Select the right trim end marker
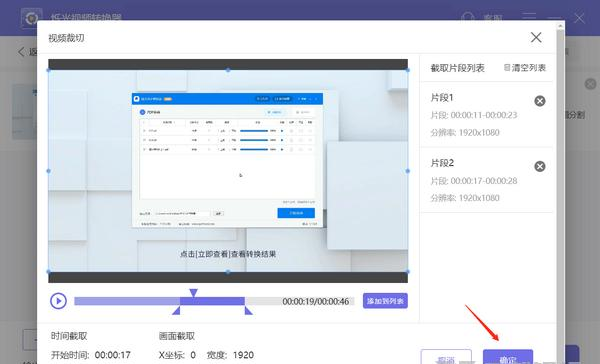 click(x=248, y=310)
